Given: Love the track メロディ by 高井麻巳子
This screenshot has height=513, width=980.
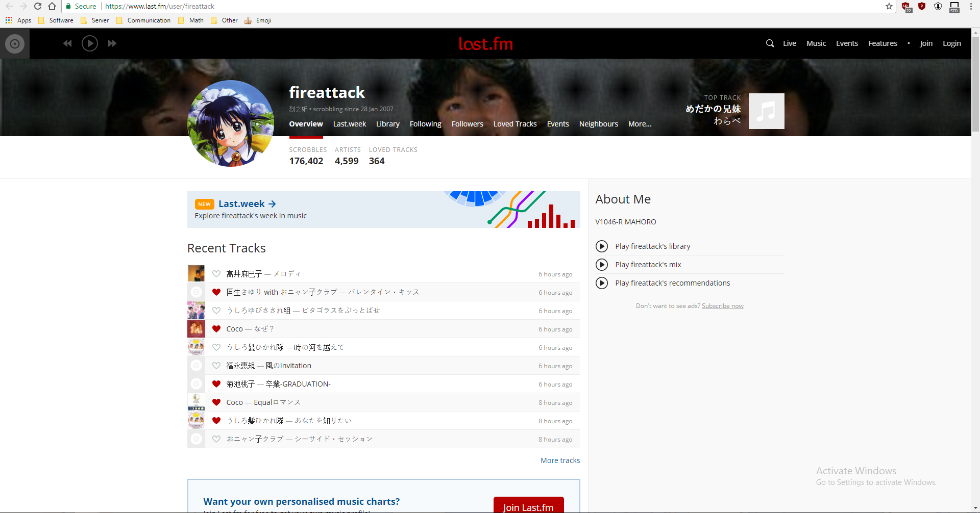Looking at the screenshot, I should (216, 274).
